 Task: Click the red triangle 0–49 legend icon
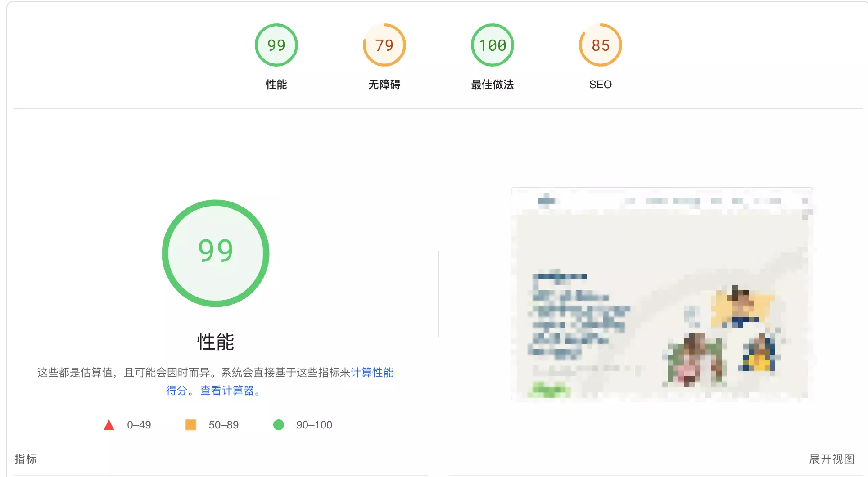pos(109,425)
